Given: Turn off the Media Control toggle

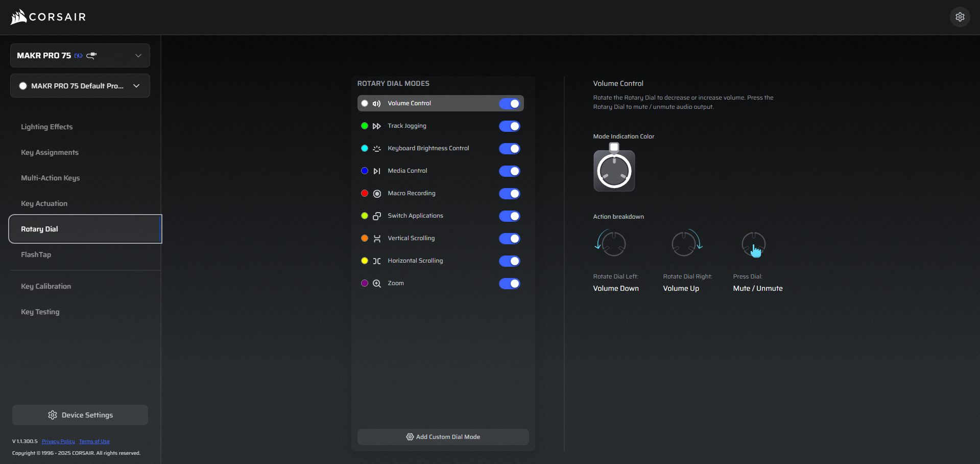Looking at the screenshot, I should [509, 171].
